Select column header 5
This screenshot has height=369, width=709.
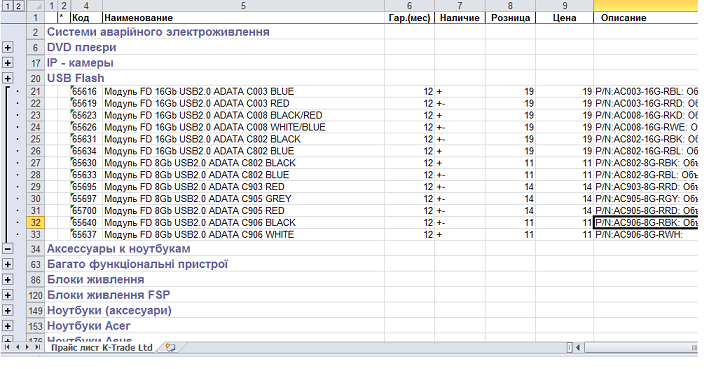243,6
